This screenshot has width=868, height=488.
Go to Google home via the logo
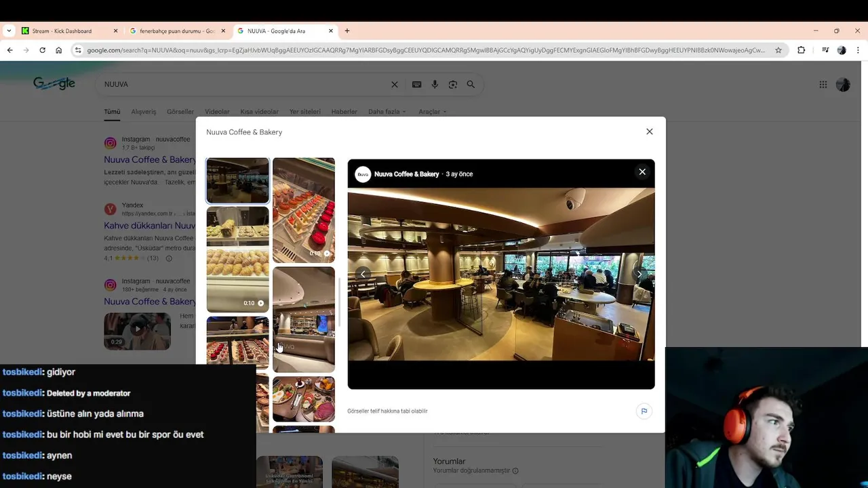[54, 83]
